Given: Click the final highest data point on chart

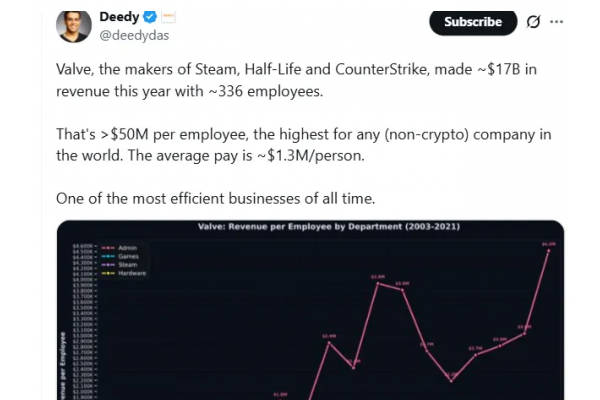Looking at the screenshot, I should point(548,250).
